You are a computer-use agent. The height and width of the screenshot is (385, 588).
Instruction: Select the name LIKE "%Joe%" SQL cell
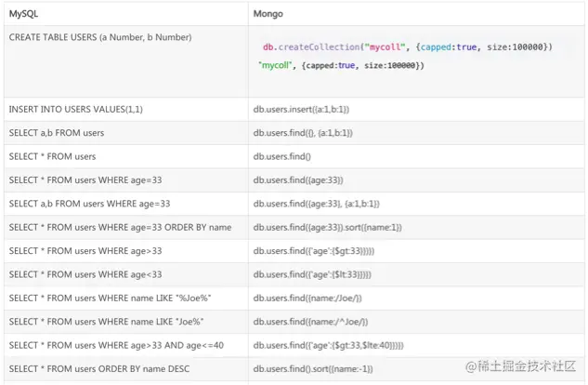(125, 299)
